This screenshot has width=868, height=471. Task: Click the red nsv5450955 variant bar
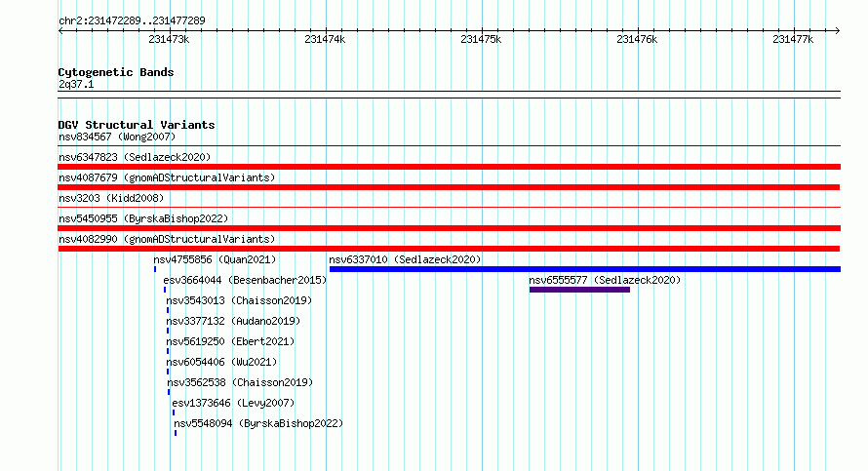(x=449, y=228)
